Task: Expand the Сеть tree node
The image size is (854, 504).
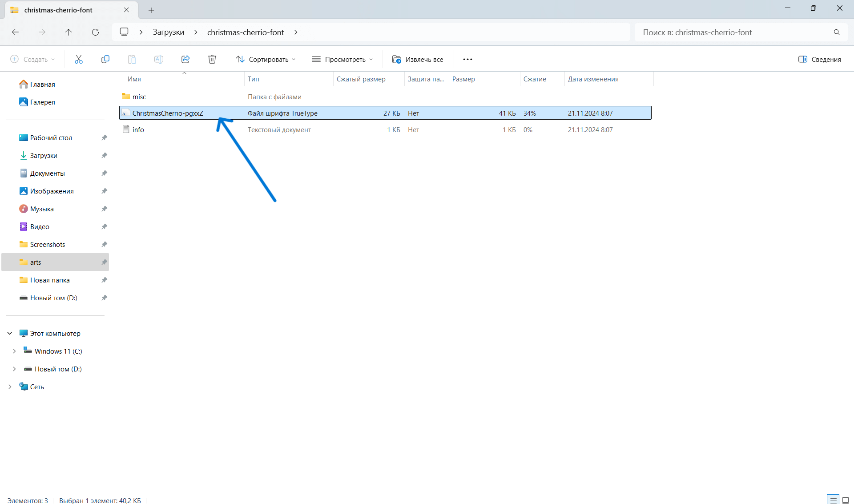Action: pyautogui.click(x=10, y=387)
